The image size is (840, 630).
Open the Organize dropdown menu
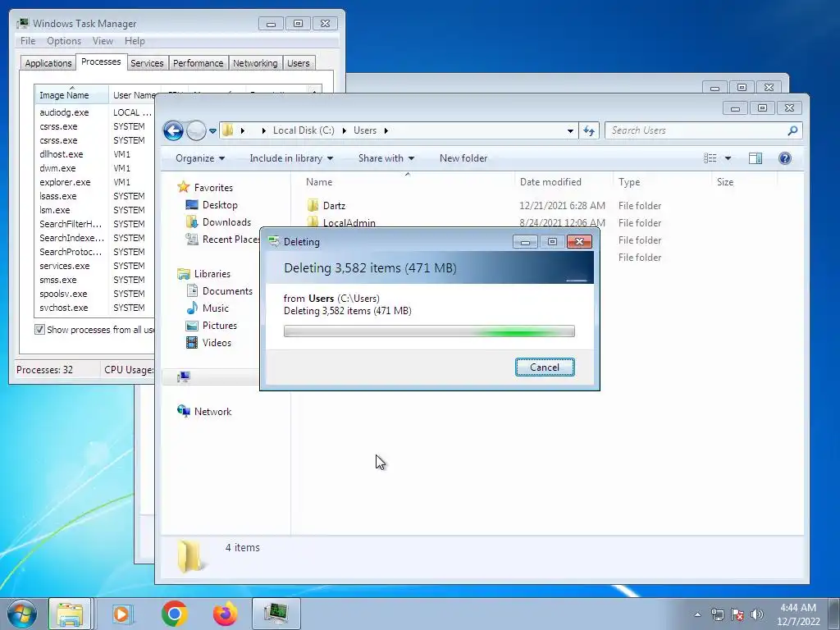tap(200, 158)
